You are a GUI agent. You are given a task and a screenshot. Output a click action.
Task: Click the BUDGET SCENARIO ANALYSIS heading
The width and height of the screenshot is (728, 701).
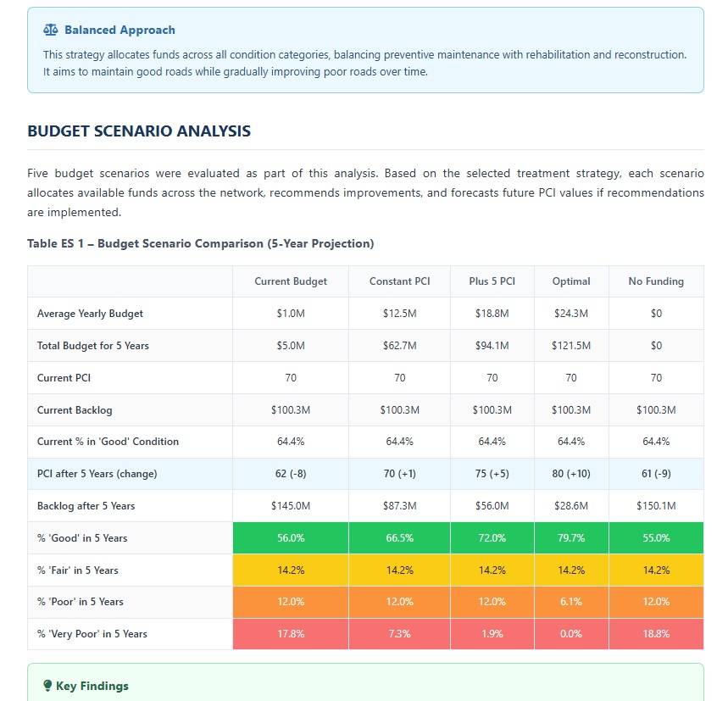click(x=138, y=131)
